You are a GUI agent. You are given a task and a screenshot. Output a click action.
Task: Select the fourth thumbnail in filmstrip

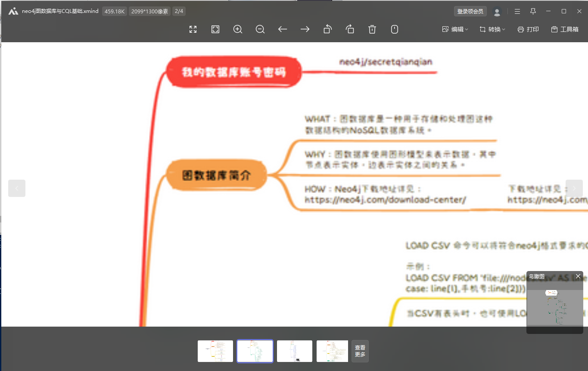pyautogui.click(x=332, y=351)
